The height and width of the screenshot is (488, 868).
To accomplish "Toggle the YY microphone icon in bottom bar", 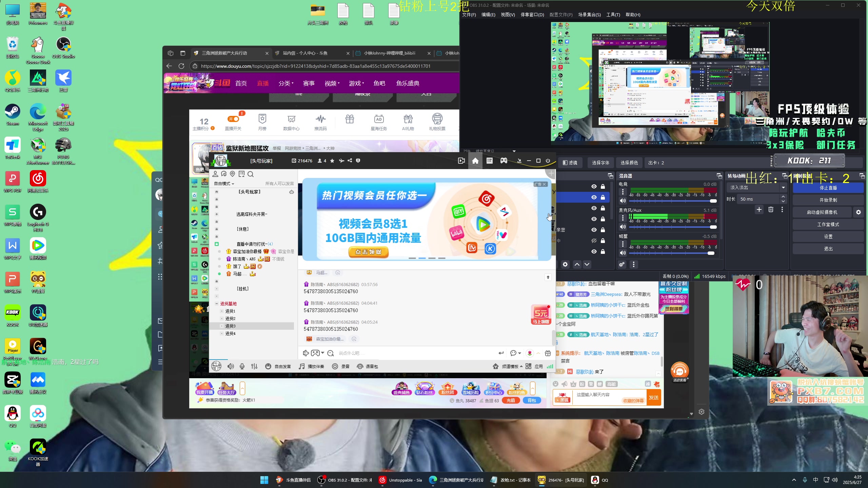I will tap(242, 366).
